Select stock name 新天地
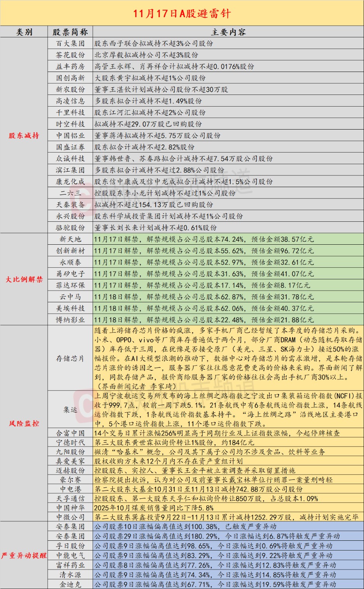This screenshot has height=589, width=364. [70, 239]
